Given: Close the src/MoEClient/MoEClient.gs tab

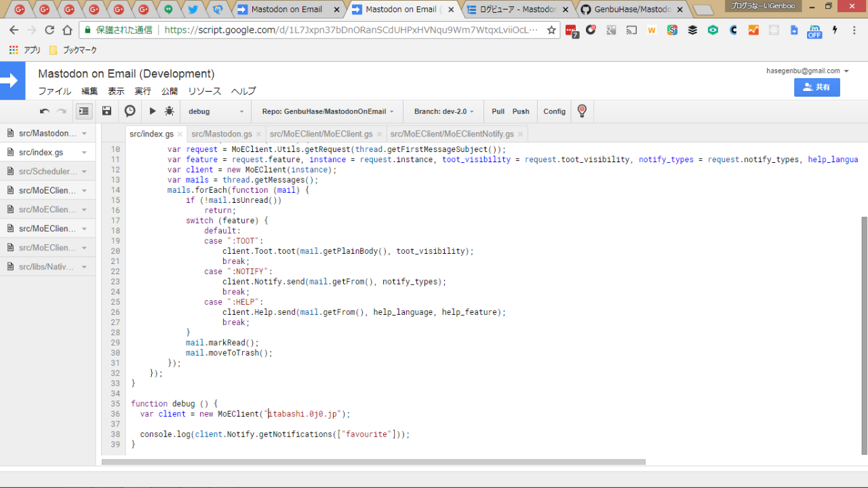Looking at the screenshot, I should (x=380, y=134).
